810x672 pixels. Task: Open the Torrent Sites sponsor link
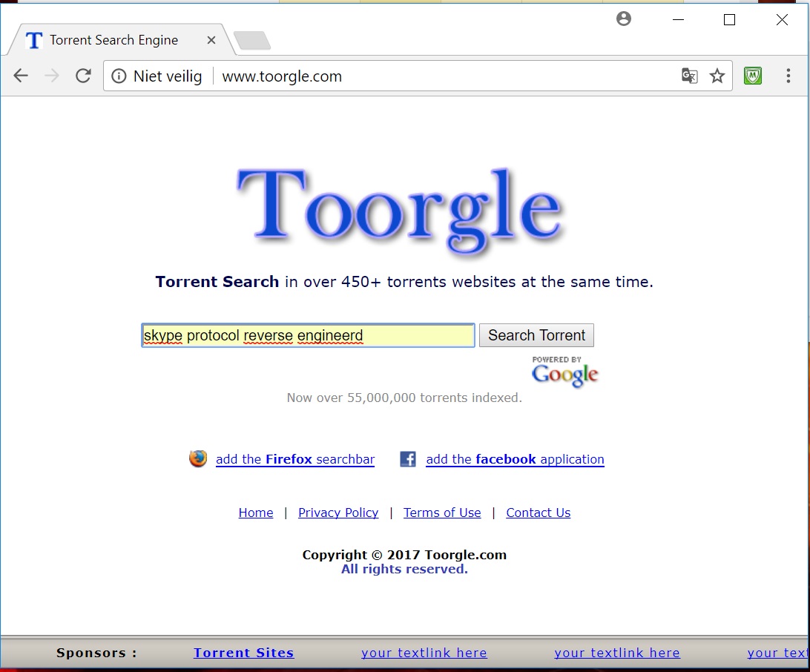[x=244, y=653]
